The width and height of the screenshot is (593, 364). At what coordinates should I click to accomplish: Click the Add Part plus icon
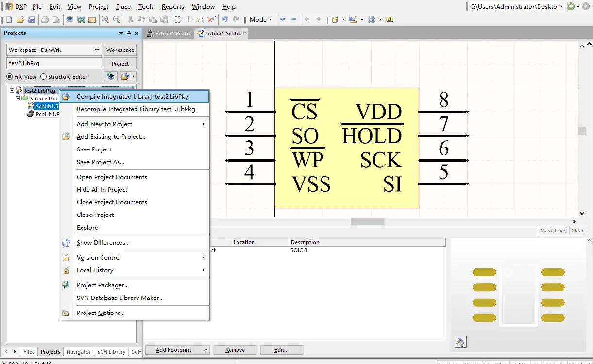[283, 19]
